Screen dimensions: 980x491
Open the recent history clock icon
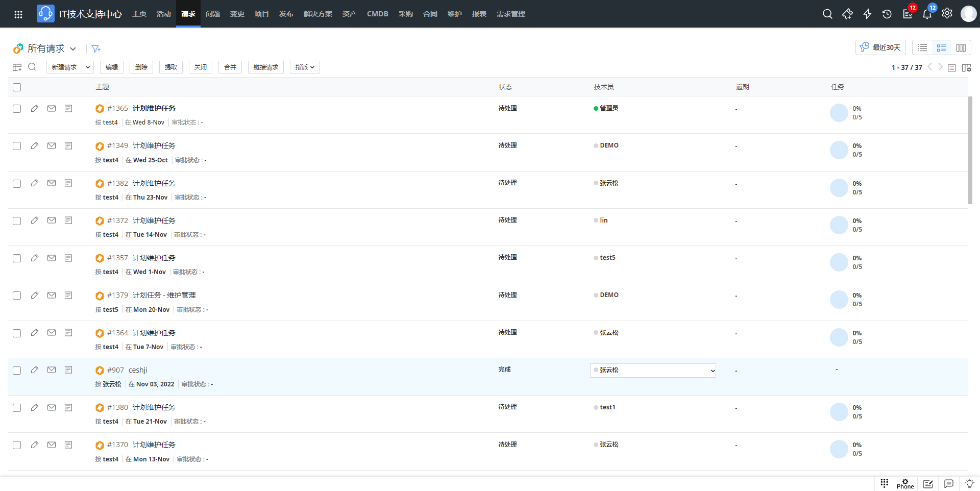pyautogui.click(x=887, y=14)
